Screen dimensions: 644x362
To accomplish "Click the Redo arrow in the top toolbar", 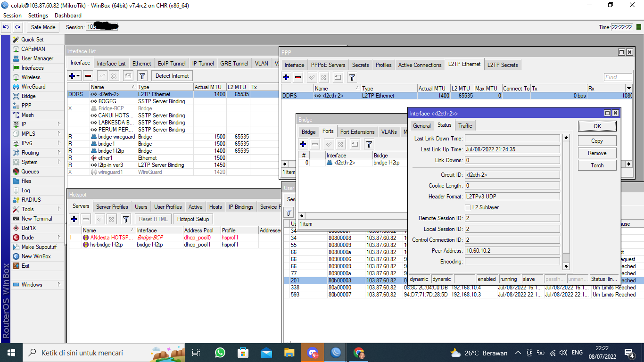I will coord(17,27).
